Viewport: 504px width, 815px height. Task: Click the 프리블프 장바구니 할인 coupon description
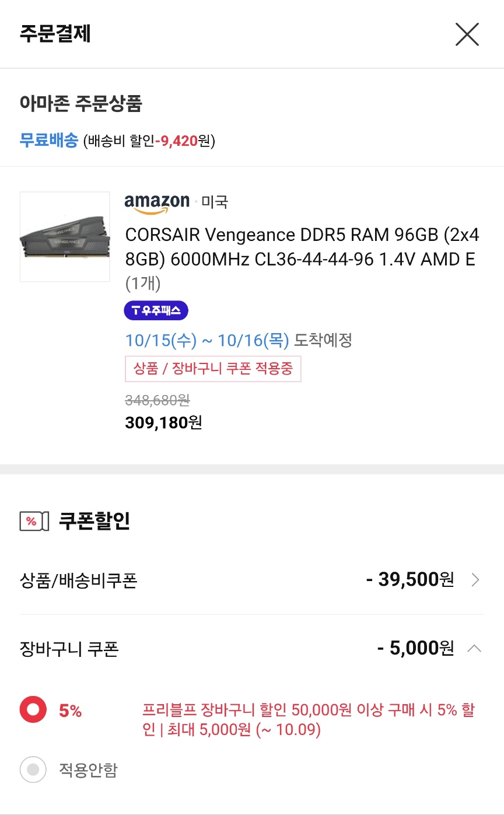(309, 720)
